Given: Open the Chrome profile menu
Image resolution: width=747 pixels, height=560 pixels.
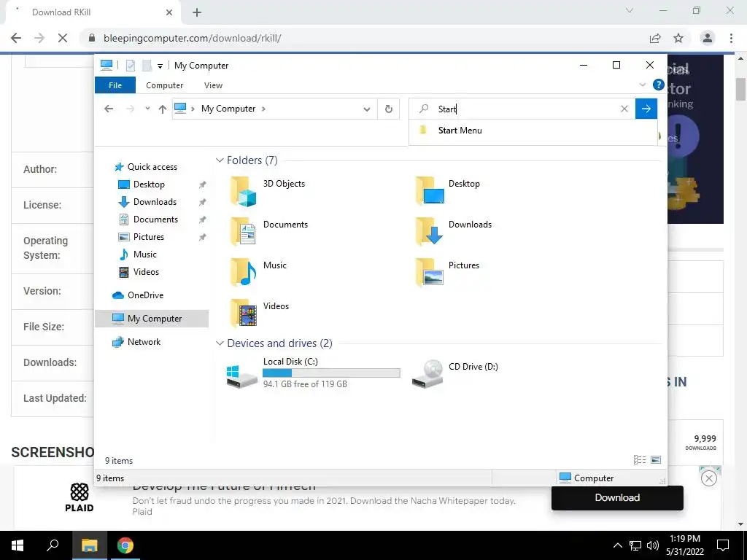Looking at the screenshot, I should pos(708,38).
